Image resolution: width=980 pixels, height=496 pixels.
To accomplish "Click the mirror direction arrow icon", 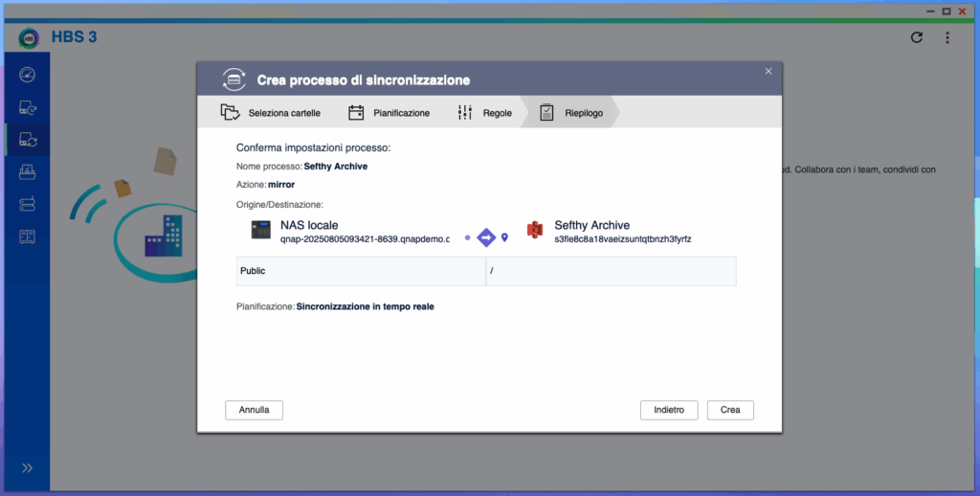I will [x=486, y=237].
